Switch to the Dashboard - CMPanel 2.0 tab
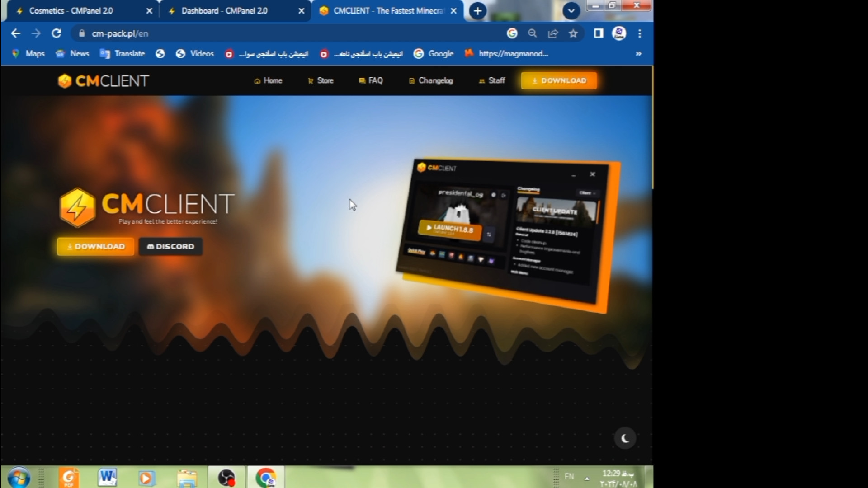 pos(224,11)
